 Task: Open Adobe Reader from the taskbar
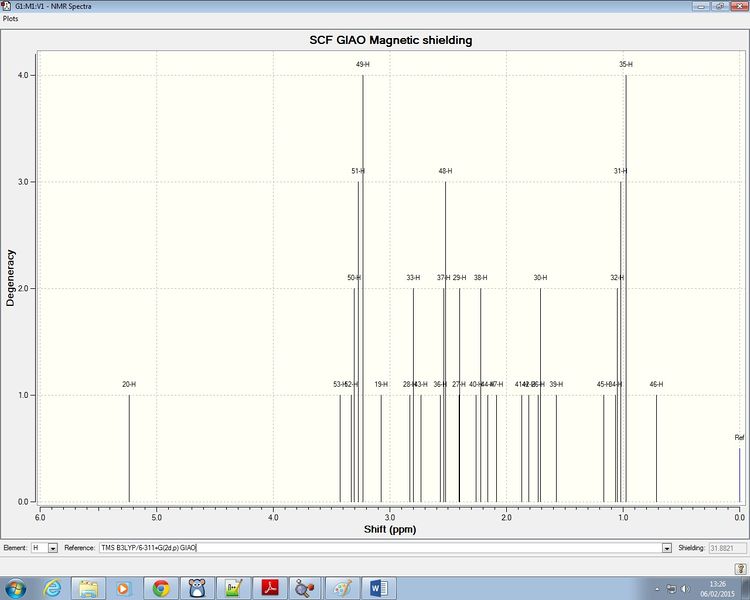point(269,588)
